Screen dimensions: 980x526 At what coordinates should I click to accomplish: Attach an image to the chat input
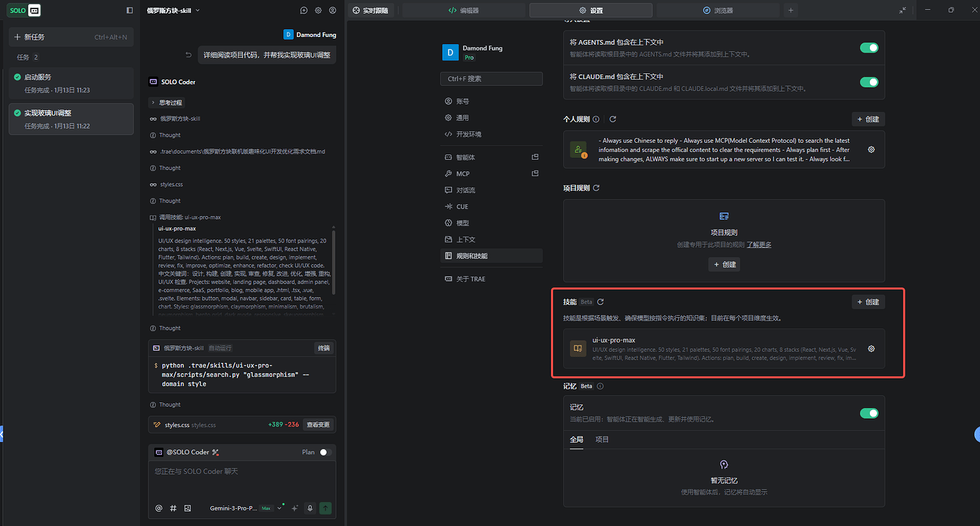[187, 508]
